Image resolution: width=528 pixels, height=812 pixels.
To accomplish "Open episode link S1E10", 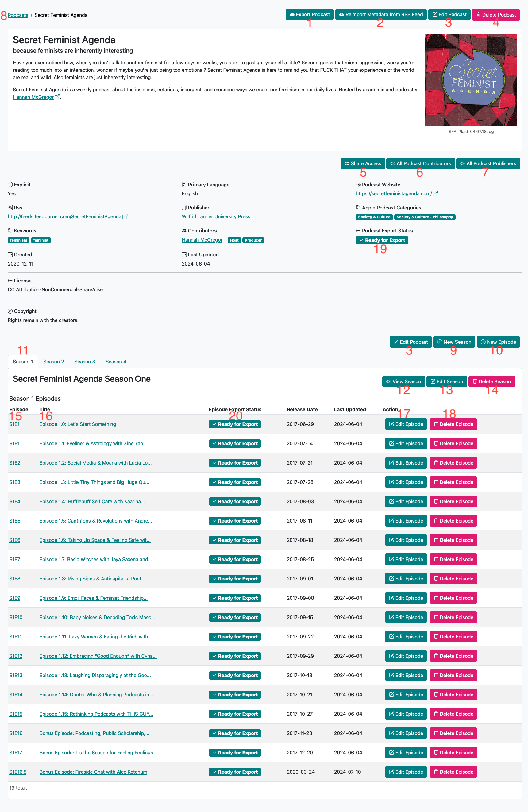I will [x=16, y=618].
